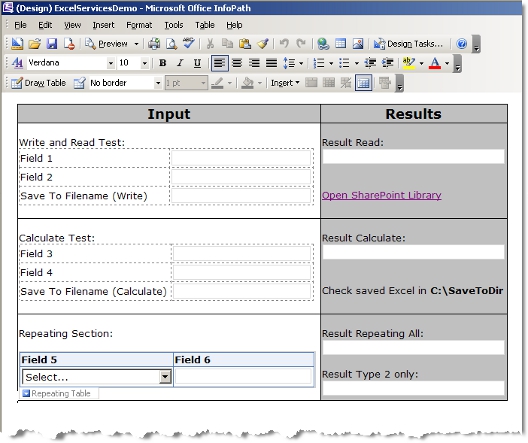Click the Font styles icon next to Verdana
Viewport: 528px width, 443px height.
coord(17,63)
